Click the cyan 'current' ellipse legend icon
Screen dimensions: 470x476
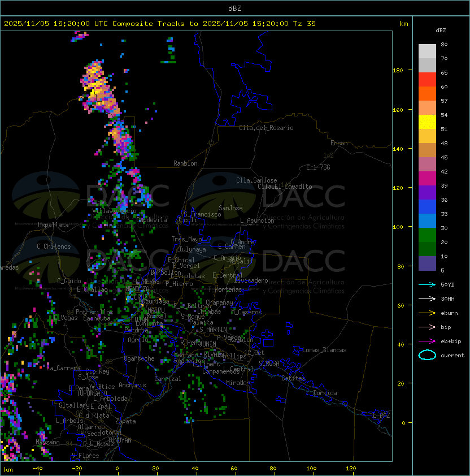pyautogui.click(x=427, y=355)
